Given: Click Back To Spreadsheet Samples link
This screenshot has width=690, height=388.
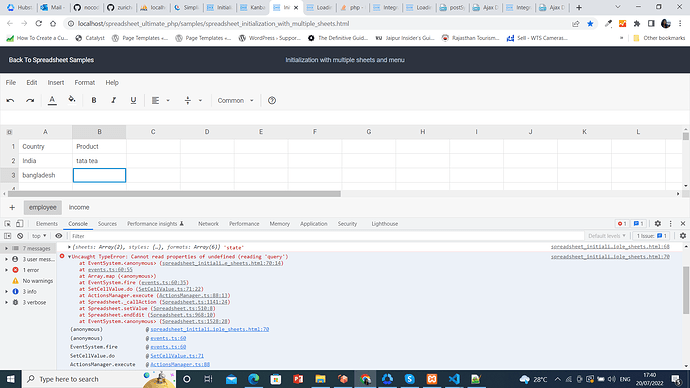Looking at the screenshot, I should (x=51, y=60).
